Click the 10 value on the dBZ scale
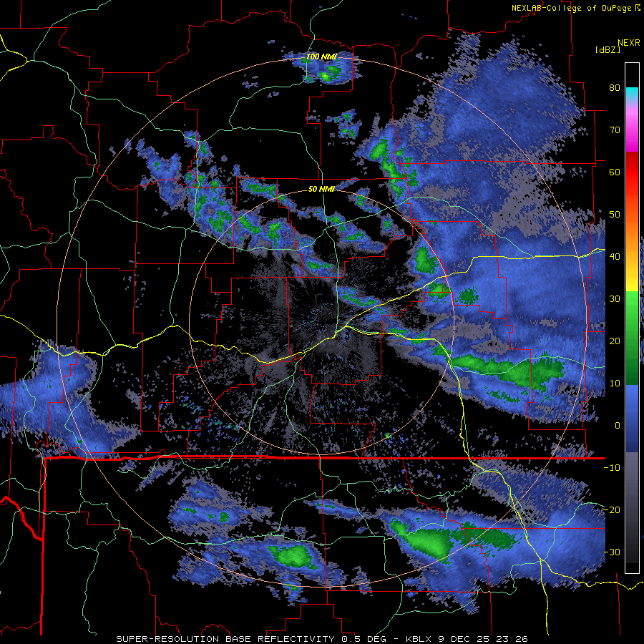 coord(615,384)
